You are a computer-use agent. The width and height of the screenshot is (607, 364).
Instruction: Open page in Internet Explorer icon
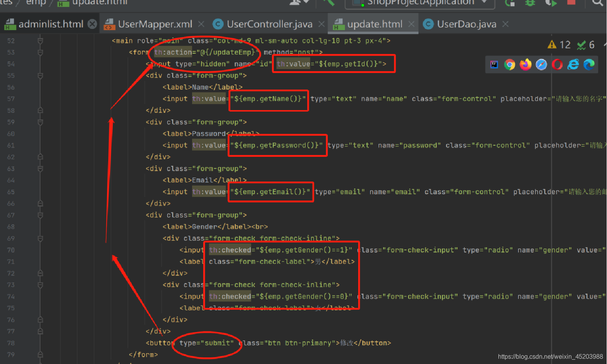(x=573, y=65)
